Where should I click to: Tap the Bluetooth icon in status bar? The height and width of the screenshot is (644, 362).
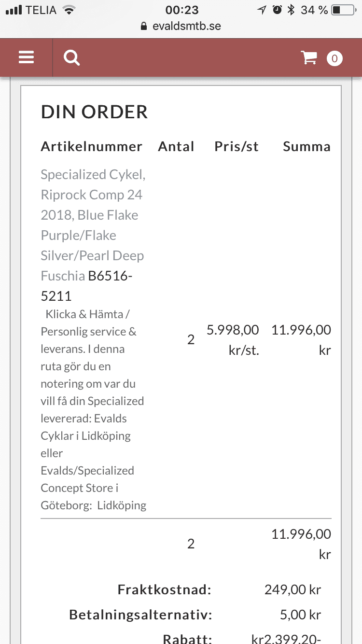point(291,10)
